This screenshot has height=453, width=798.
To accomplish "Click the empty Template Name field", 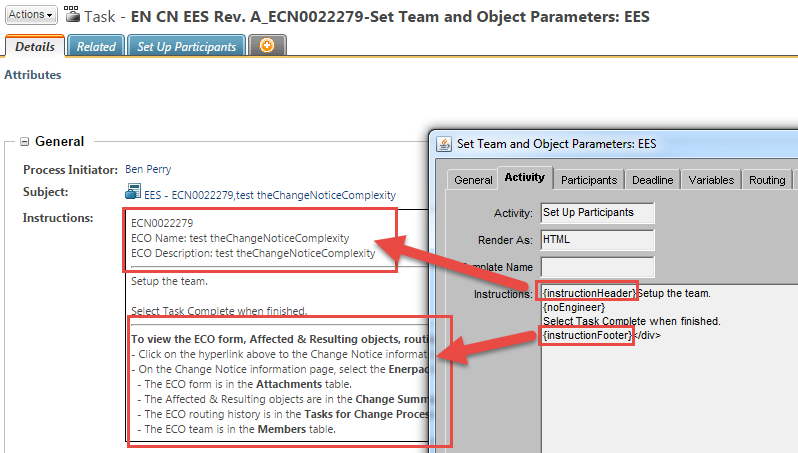I will 597,267.
